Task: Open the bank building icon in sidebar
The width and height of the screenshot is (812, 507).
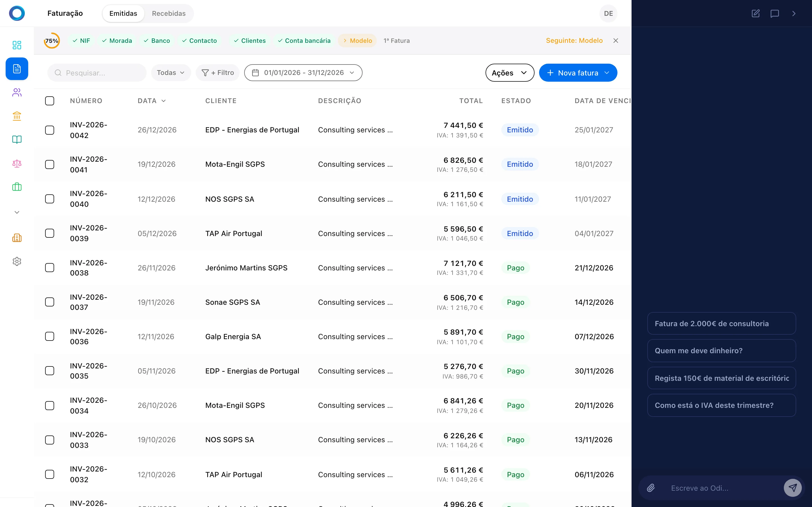Action: 17,116
